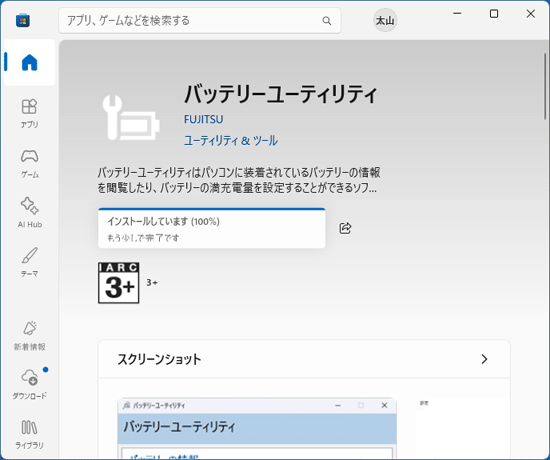The image size is (550, 460).
Task: Open AI Hub in sidebar
Action: tap(29, 213)
